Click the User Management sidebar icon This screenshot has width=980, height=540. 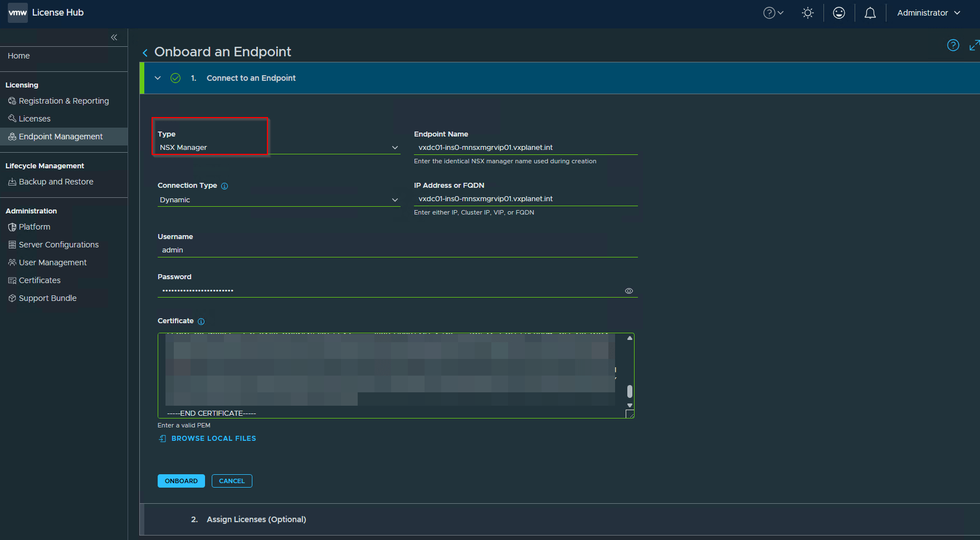(x=12, y=262)
